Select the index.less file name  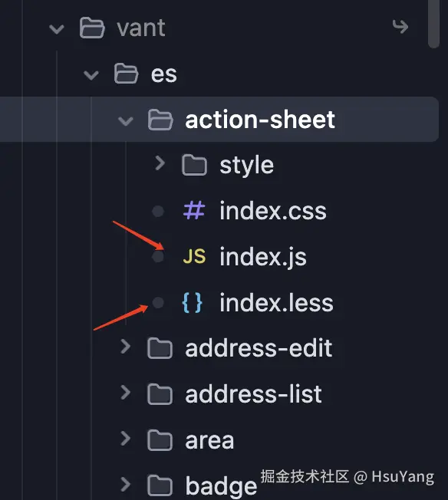[276, 303]
